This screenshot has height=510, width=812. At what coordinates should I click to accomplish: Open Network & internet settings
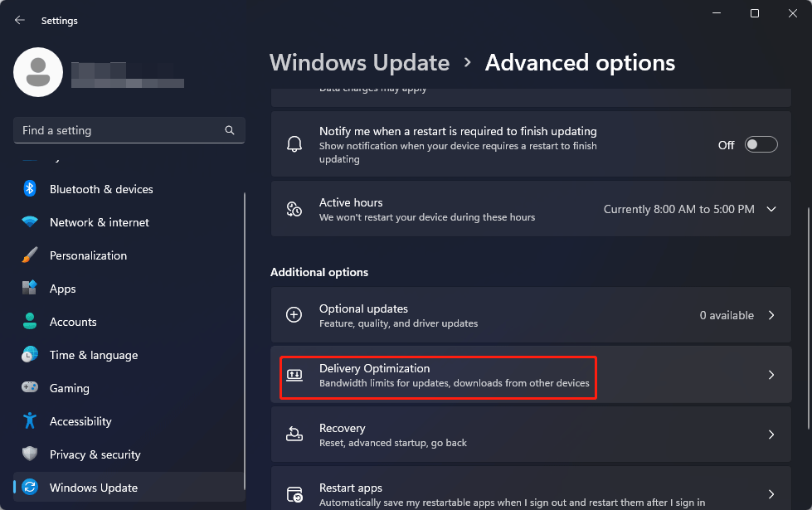100,222
